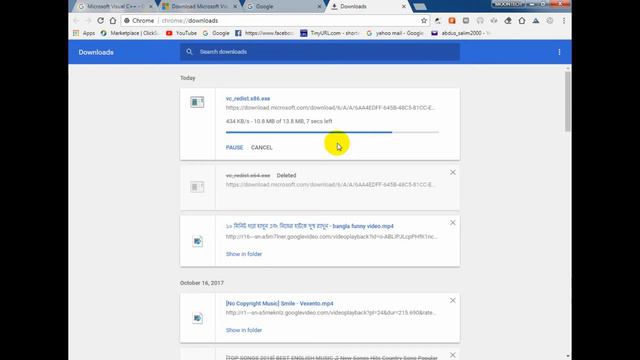Show bangla funny video in folder
The height and width of the screenshot is (360, 640).
click(x=244, y=254)
